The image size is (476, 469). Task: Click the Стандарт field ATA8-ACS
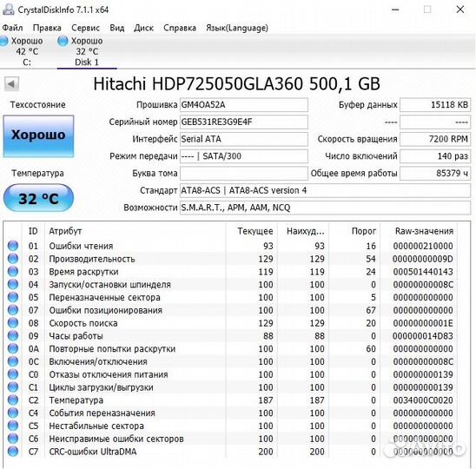pos(325,190)
